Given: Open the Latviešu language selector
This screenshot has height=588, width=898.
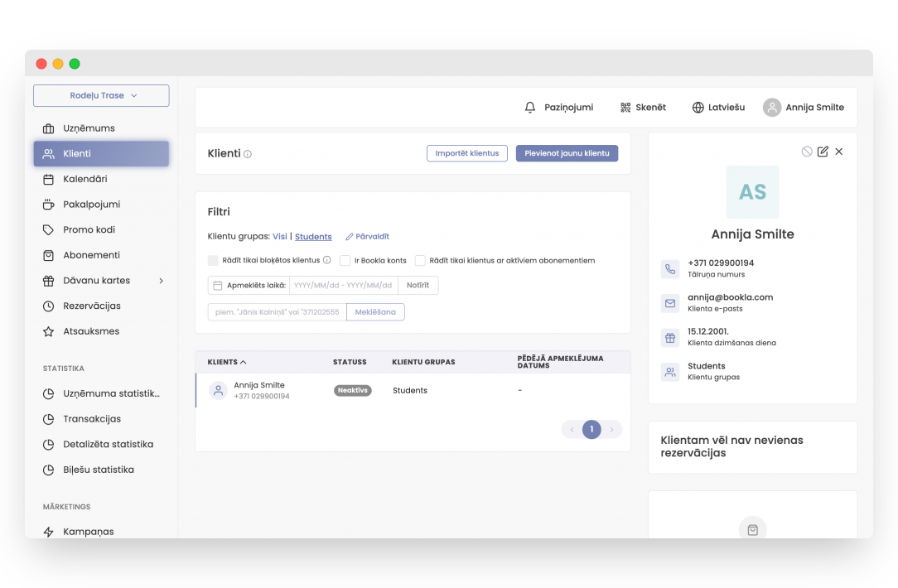Looking at the screenshot, I should 718,108.
